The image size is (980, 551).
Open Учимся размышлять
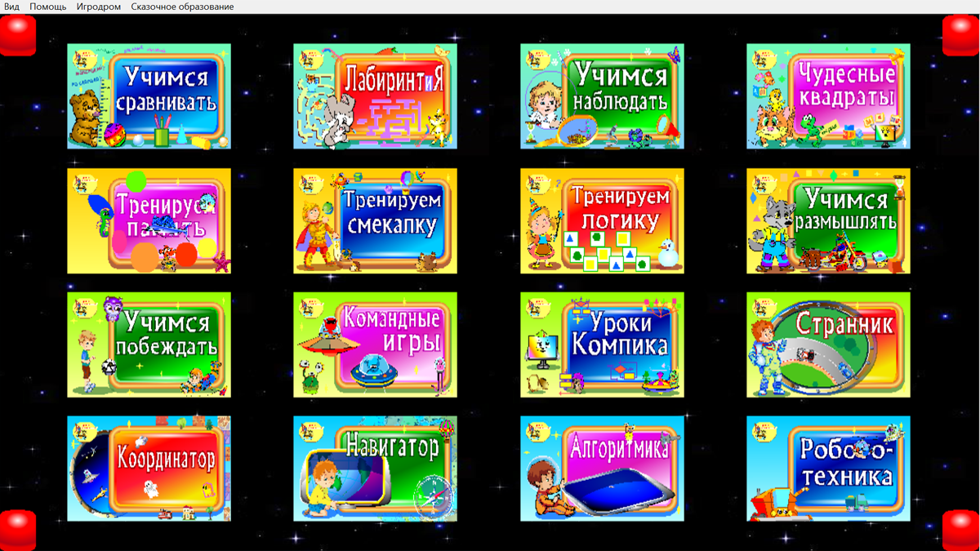click(x=827, y=220)
